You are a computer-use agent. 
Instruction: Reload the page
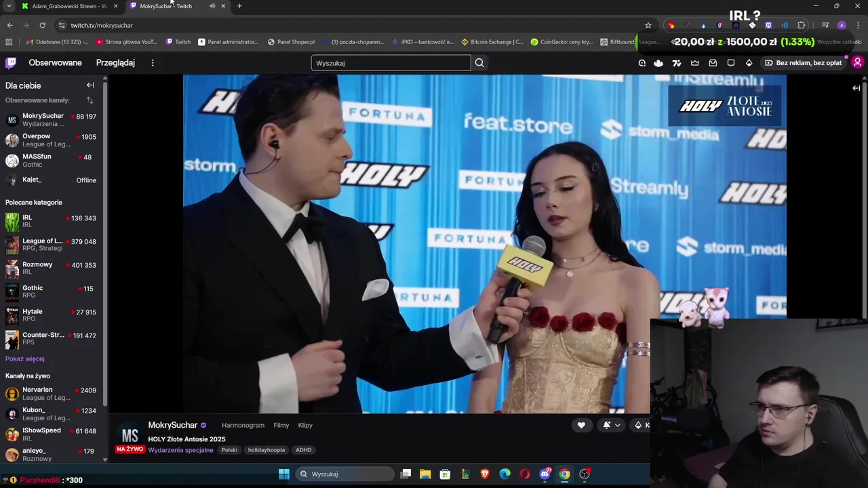42,25
